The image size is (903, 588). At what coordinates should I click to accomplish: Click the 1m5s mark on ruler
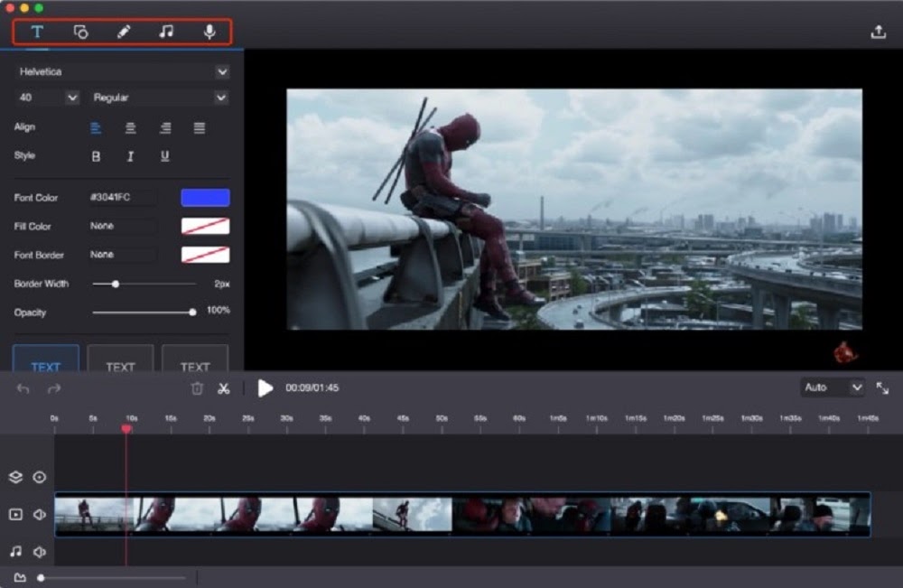tap(558, 419)
